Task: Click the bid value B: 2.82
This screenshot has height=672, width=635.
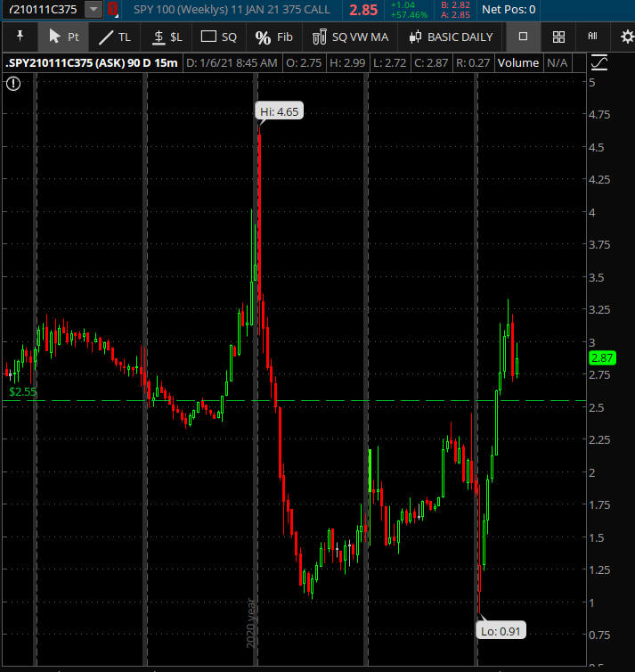Action: coord(456,4)
